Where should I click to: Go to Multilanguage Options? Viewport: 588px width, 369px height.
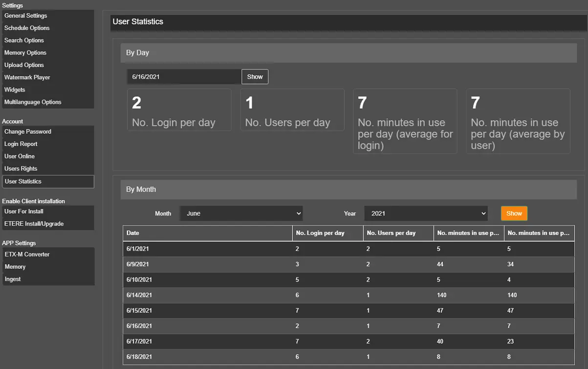[33, 102]
